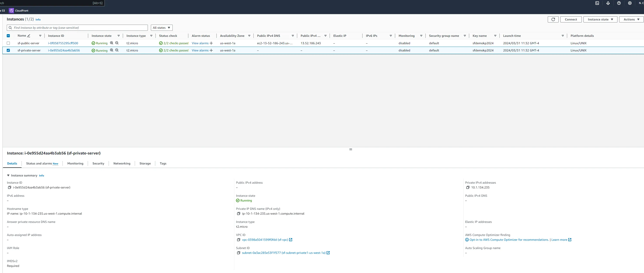
Task: View alarms for sf-public-server
Action: point(200,43)
